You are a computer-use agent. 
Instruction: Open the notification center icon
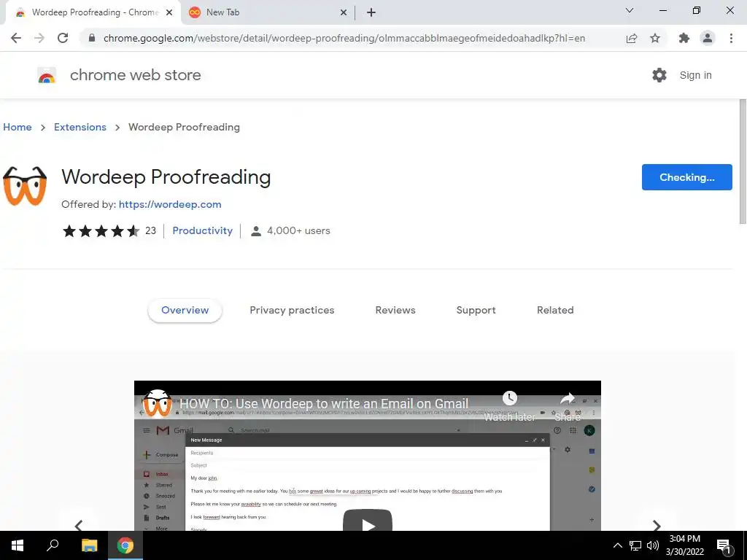[x=724, y=546]
